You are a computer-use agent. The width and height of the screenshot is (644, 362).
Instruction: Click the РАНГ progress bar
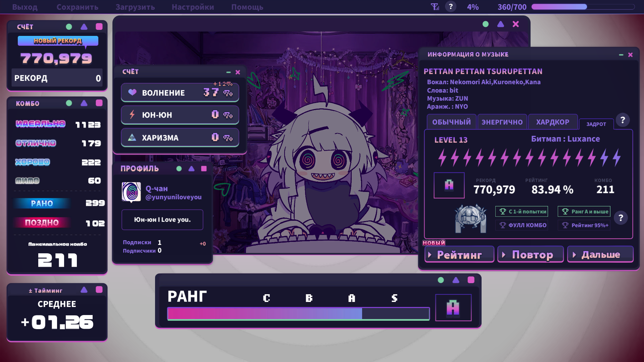[x=298, y=314]
